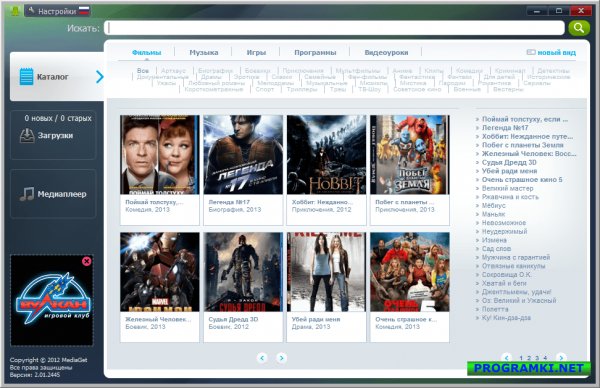Click Полетта in the list
Screen dimensions: 600x388
(x=495, y=309)
